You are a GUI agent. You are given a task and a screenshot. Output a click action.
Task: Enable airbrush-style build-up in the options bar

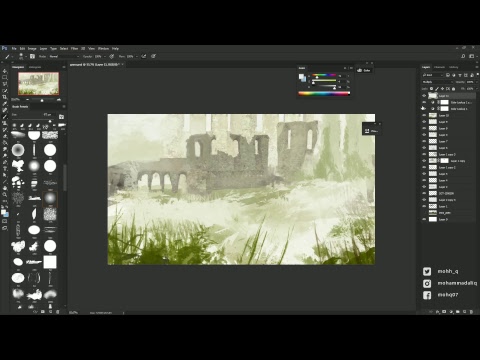click(x=144, y=56)
